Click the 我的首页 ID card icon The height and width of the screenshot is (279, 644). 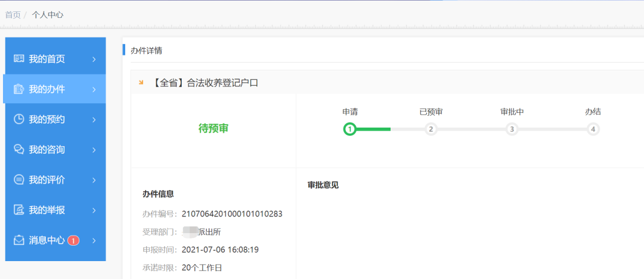(x=19, y=59)
